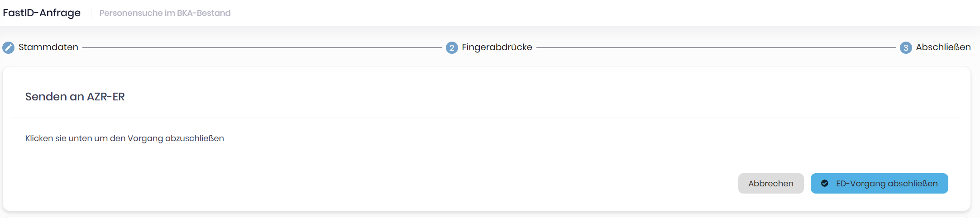
Task: Click the pencil icon for Stammdaten step
Action: 8,47
